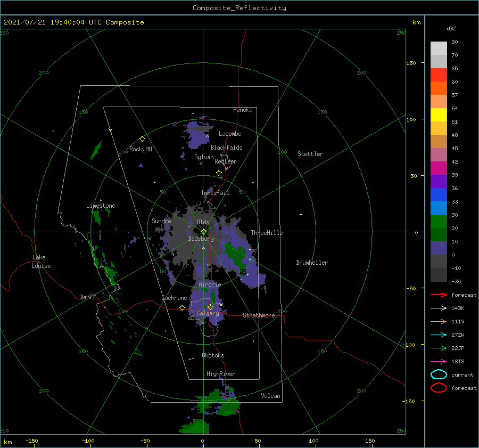Click the Sylvan label
Viewport: 479px width, 448px height.
[x=204, y=157]
